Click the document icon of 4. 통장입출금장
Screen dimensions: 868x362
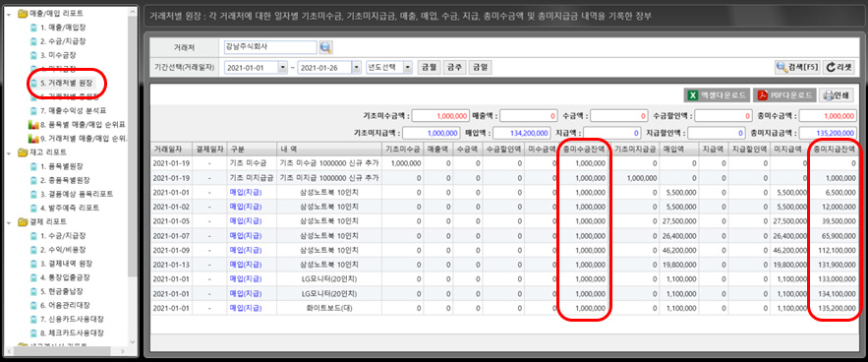click(34, 277)
